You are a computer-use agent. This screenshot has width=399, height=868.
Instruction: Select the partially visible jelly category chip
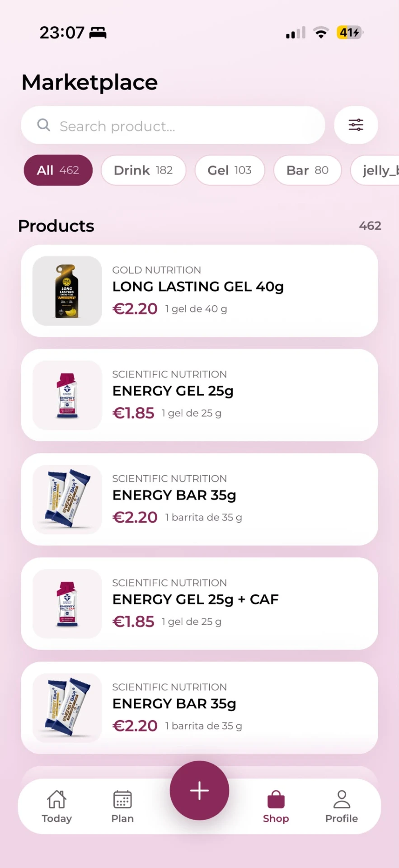coord(375,170)
